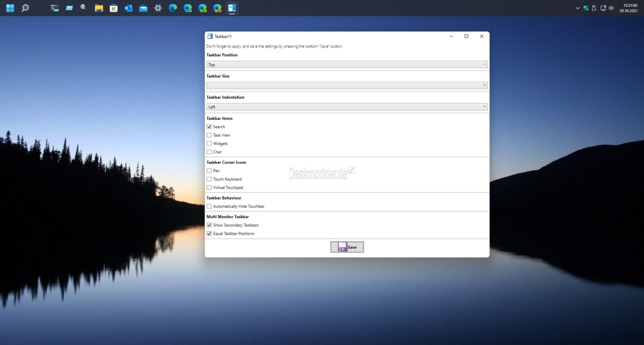Open Windows Terminal from the taskbar
Viewport: 644px width, 345px height.
tap(55, 8)
